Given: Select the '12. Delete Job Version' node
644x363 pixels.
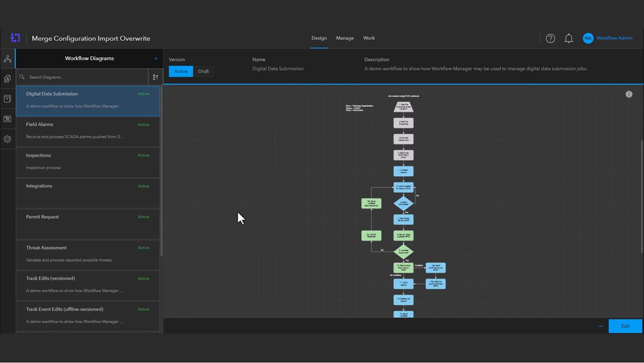Looking at the screenshot, I should pyautogui.click(x=403, y=300).
